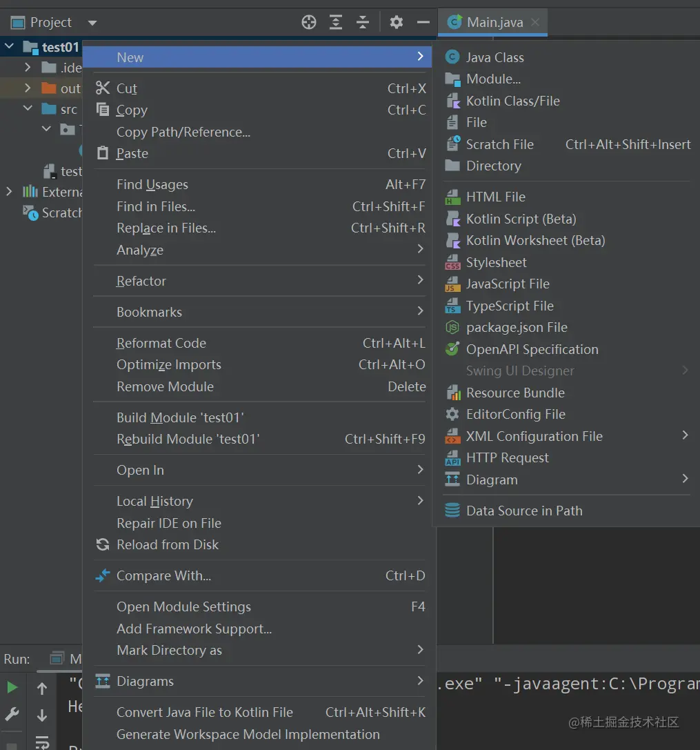Click the Data Source in Path database icon
This screenshot has height=750, width=700.
[x=452, y=511]
